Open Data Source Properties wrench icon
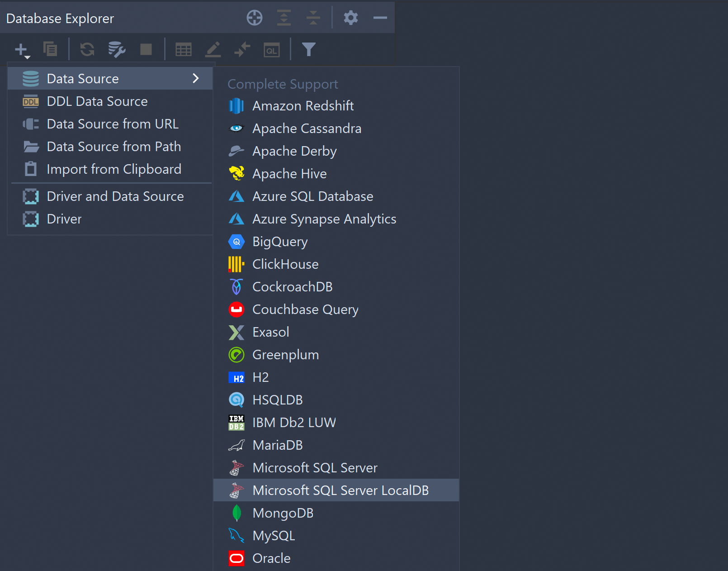The image size is (728, 571). pyautogui.click(x=117, y=49)
